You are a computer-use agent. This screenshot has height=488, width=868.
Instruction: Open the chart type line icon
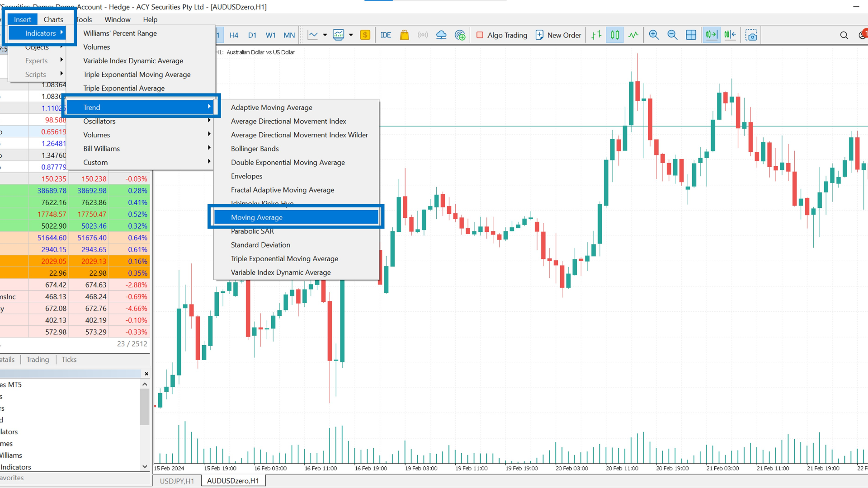pos(313,35)
